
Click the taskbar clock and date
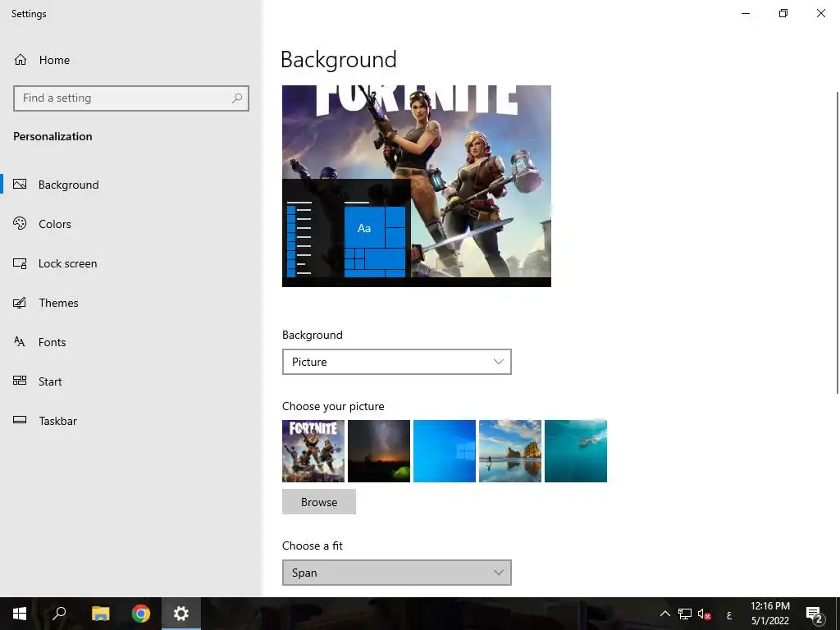coord(769,614)
